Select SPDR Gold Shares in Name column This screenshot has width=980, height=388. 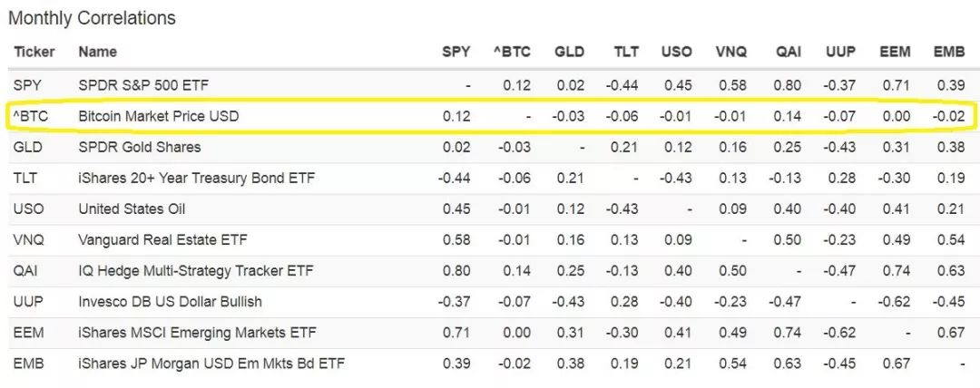(x=140, y=147)
